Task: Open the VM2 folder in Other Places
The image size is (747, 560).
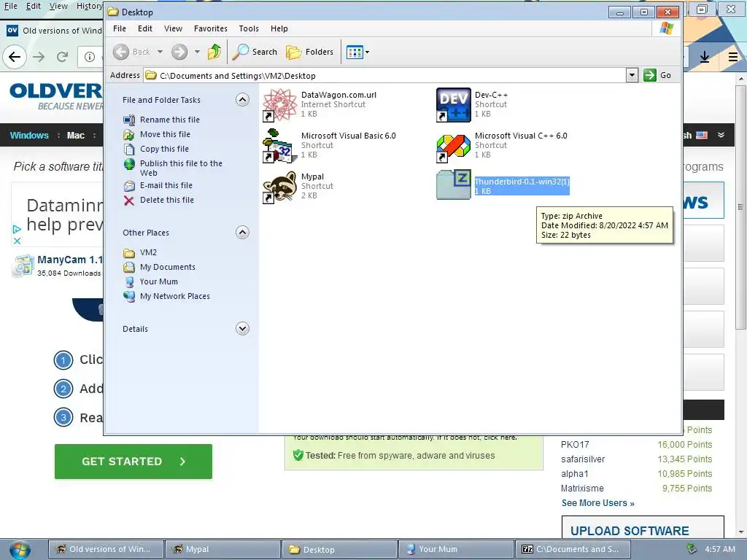Action: coord(148,252)
